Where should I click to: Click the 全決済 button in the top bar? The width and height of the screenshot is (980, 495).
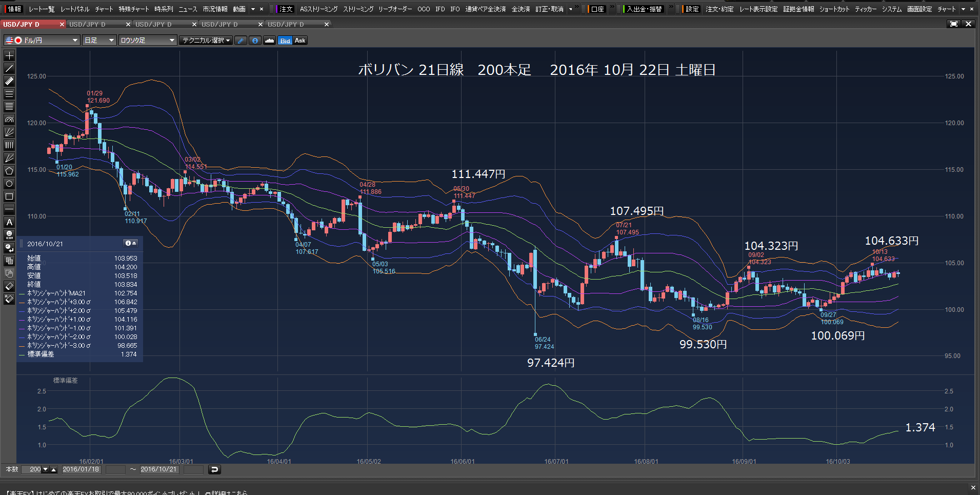[521, 9]
